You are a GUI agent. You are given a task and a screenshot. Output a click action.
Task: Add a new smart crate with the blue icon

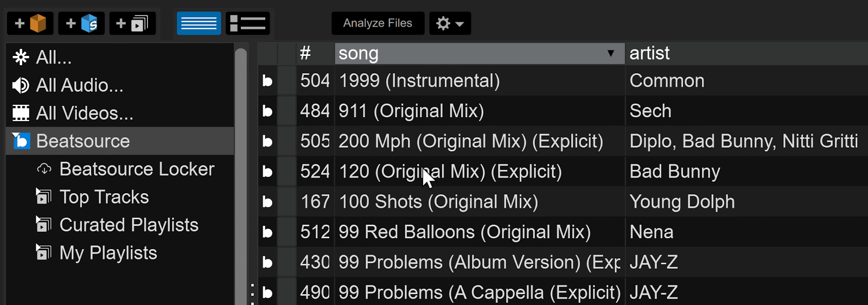click(x=81, y=23)
